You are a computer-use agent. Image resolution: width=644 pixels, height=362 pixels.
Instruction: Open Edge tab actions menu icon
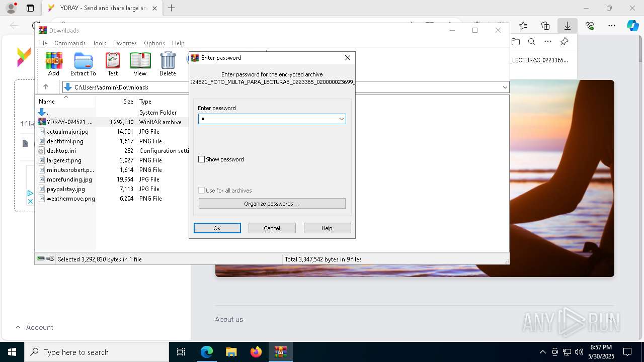[30, 8]
